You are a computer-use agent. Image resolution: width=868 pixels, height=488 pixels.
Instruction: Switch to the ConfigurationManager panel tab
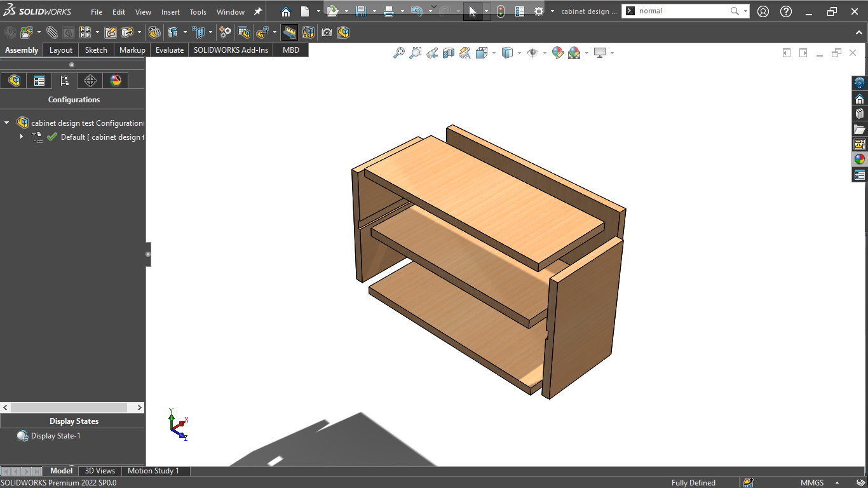[64, 81]
